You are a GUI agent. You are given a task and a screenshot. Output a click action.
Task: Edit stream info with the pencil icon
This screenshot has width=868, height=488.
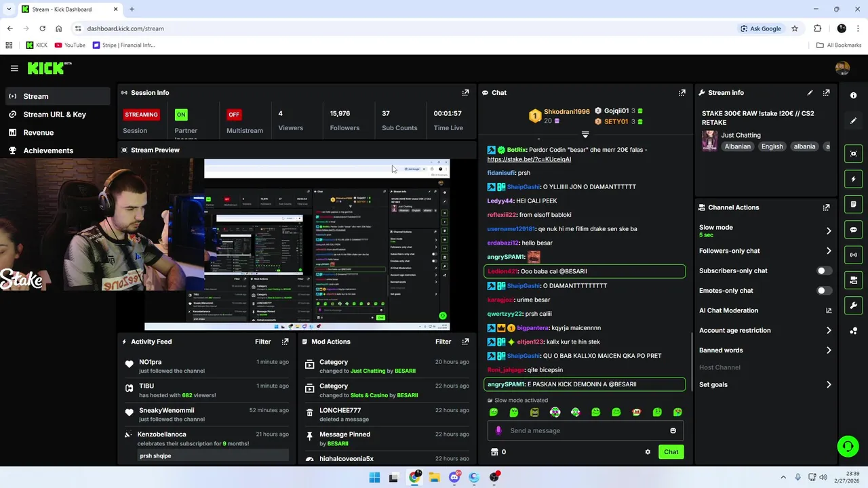[810, 93]
